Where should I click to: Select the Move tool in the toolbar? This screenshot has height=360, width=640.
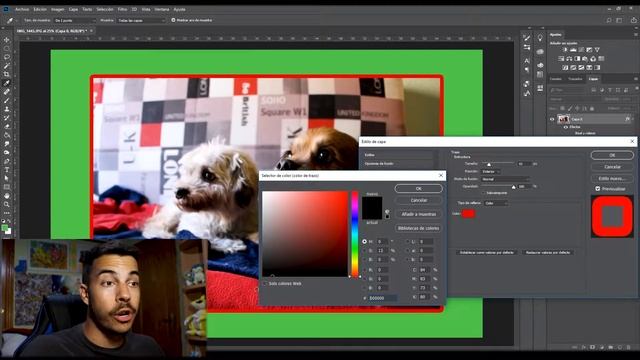[7, 40]
